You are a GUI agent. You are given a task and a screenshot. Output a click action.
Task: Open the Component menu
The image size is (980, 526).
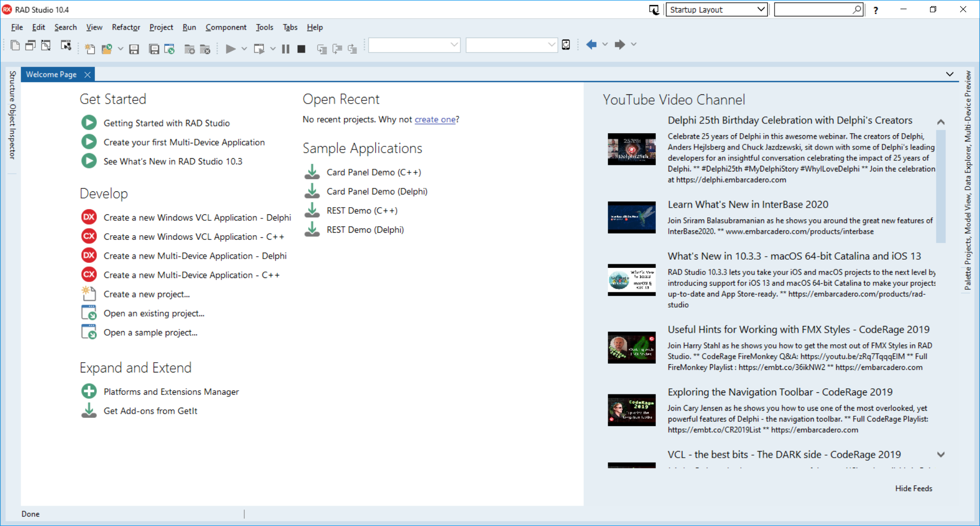[x=226, y=27]
